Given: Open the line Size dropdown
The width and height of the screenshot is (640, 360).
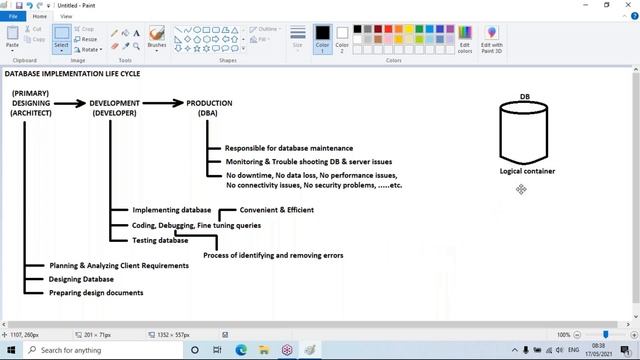Looking at the screenshot, I should tap(298, 38).
